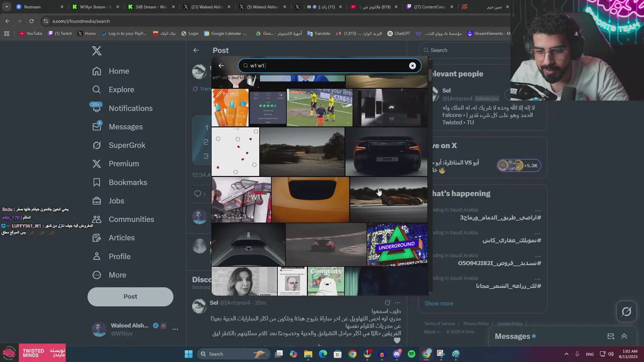Image resolution: width=644 pixels, height=362 pixels.
Task: Open the Windows Start menu
Action: coord(189,354)
